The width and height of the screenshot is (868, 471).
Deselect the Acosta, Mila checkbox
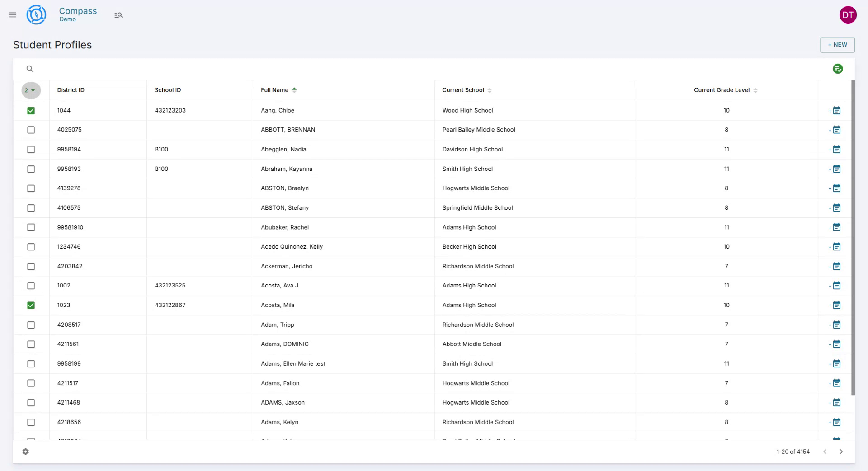click(31, 305)
